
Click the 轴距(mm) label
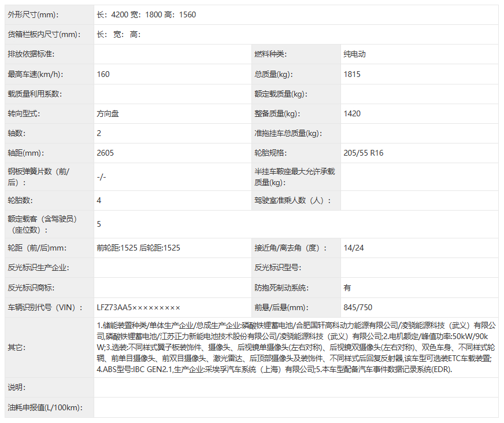[26, 153]
